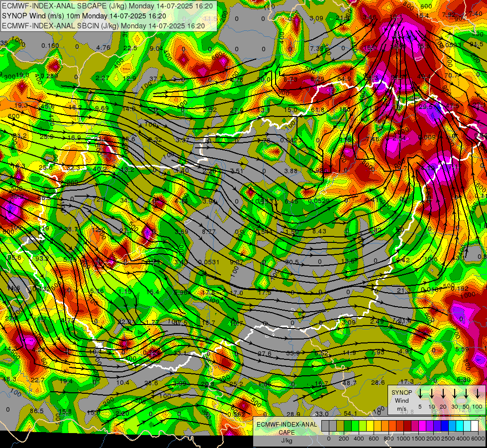The height and width of the screenshot is (448, 487).
Task: Click the 1500 tick label in legend
Action: tap(418, 439)
